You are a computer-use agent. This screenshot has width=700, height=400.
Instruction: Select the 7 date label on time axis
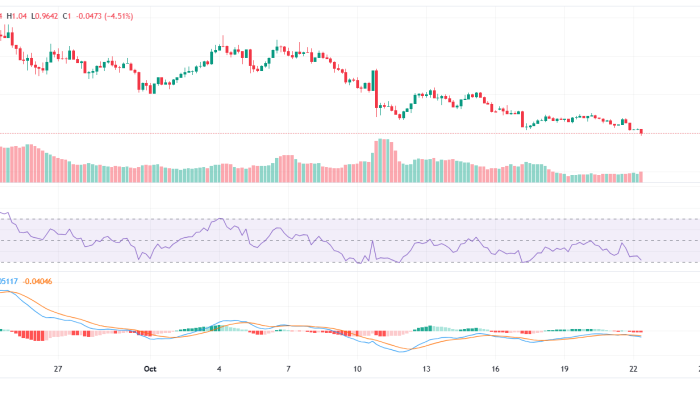[x=288, y=369]
